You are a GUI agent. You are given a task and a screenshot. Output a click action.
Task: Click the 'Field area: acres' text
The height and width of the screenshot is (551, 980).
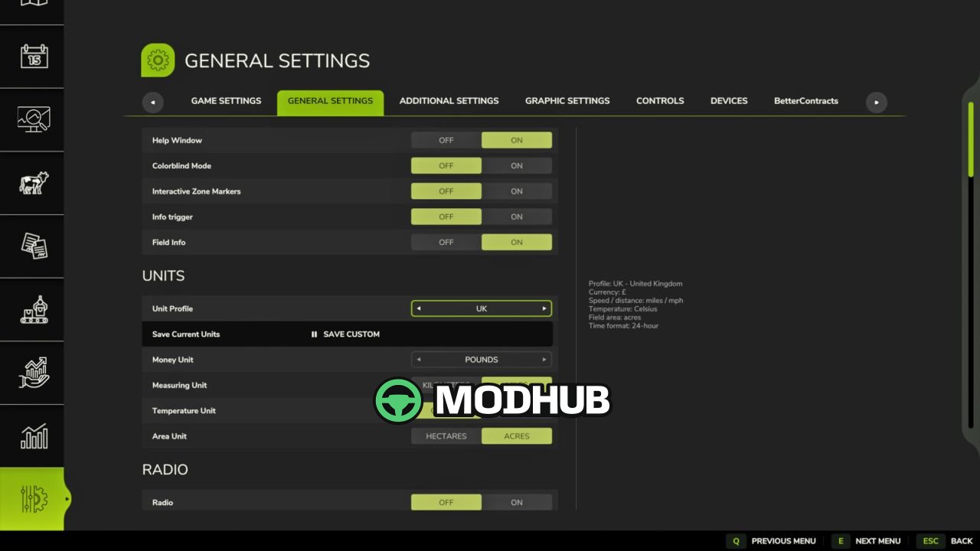(x=615, y=318)
